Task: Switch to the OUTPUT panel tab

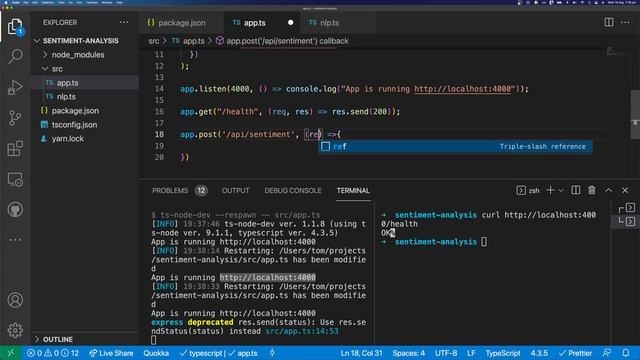Action: pyautogui.click(x=235, y=191)
